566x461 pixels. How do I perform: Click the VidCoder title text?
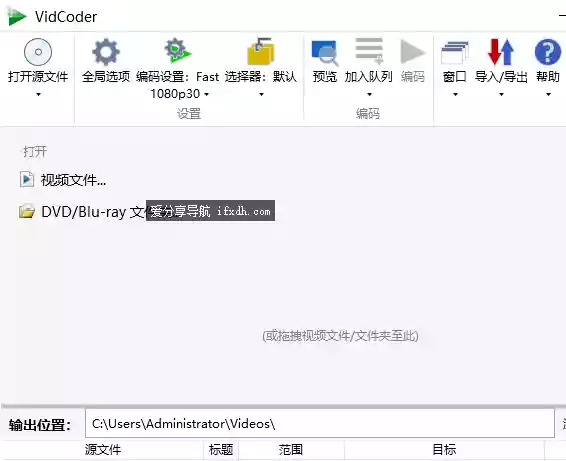click(66, 17)
